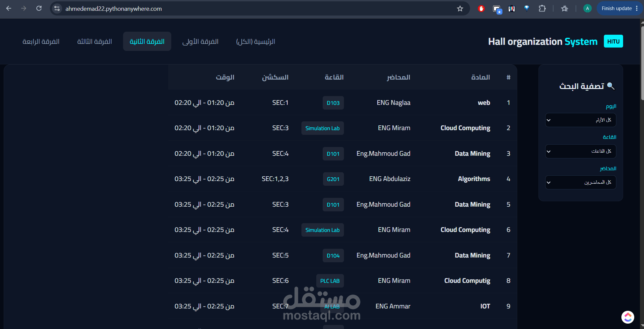The image size is (644, 329).
Task: Switch to الفرقة الثالثة tab
Action: (94, 41)
